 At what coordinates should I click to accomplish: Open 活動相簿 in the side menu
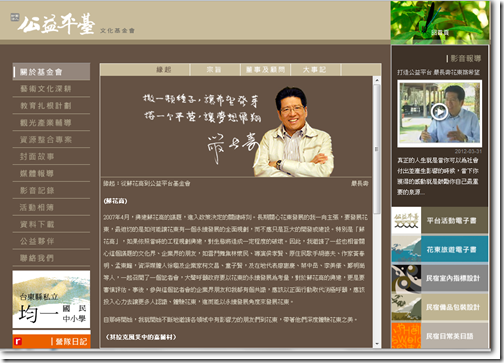tap(51, 207)
